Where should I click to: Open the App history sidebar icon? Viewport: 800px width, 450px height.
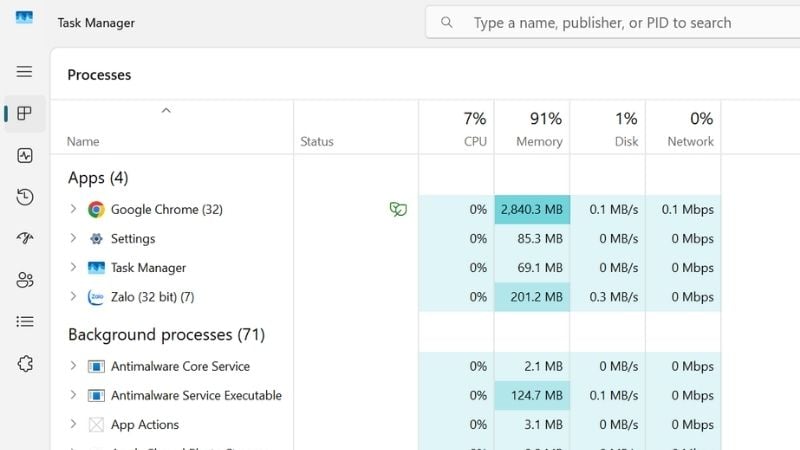pos(24,197)
